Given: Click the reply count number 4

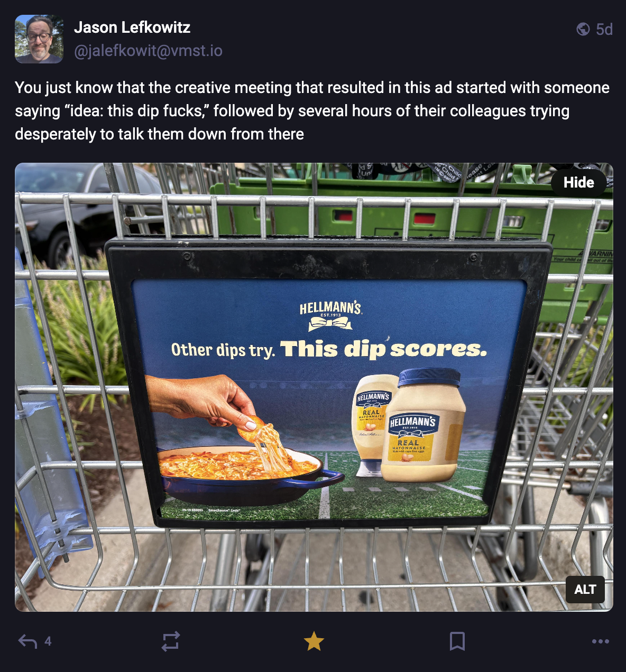Looking at the screenshot, I should click(48, 641).
